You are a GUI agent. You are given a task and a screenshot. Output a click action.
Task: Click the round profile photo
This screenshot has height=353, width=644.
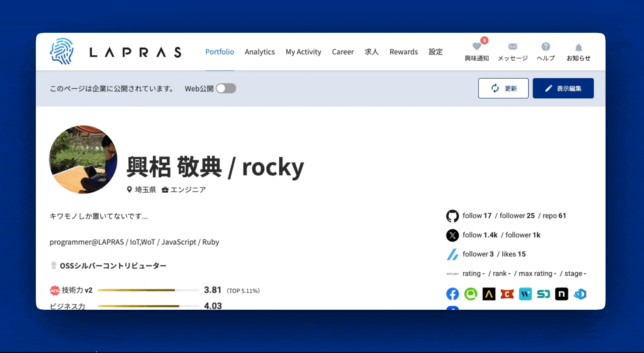click(x=83, y=159)
